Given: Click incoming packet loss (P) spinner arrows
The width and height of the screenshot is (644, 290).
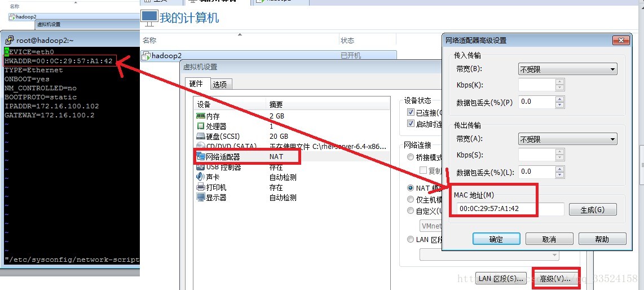Looking at the screenshot, I should 559,102.
